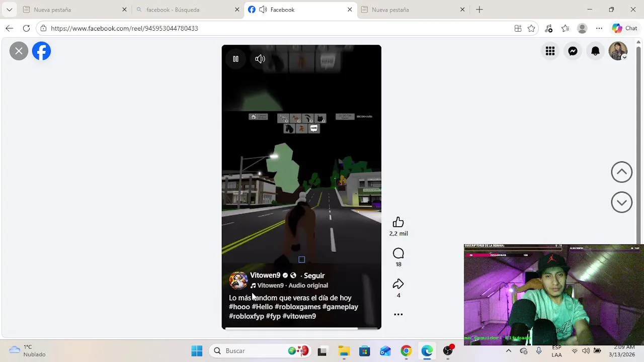Share the reel using the arrow icon
The width and height of the screenshot is (644, 362).
tap(398, 284)
